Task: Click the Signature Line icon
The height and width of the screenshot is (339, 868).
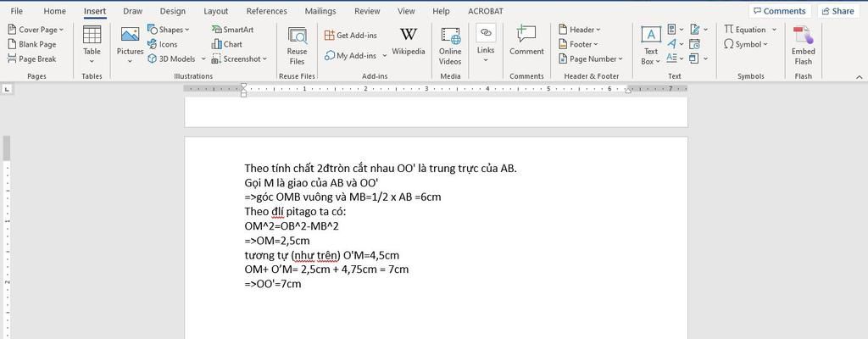Action: pyautogui.click(x=695, y=30)
